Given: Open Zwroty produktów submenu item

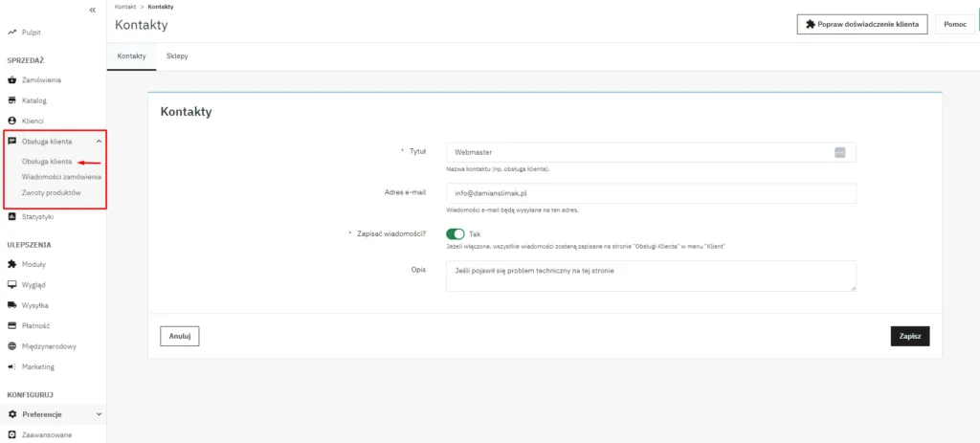Looking at the screenshot, I should click(x=51, y=192).
